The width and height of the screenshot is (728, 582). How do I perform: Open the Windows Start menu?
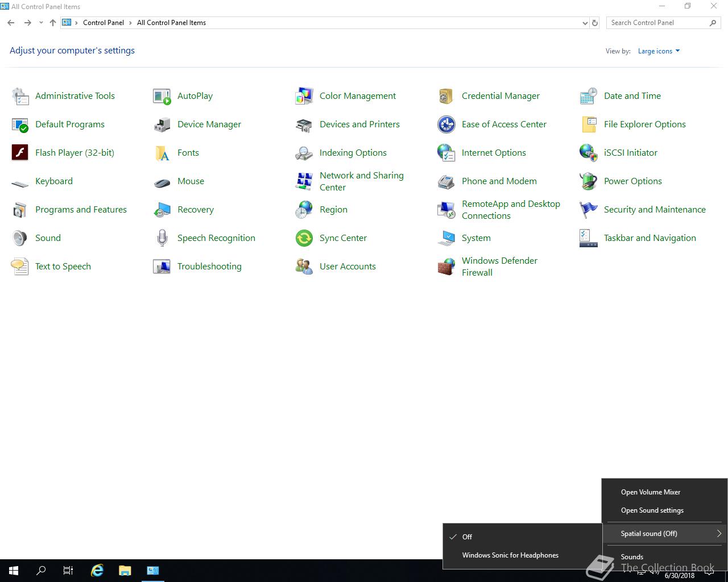(x=14, y=571)
